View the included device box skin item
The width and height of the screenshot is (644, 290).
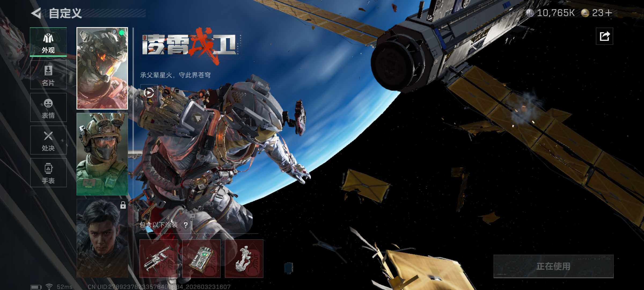coord(201,259)
